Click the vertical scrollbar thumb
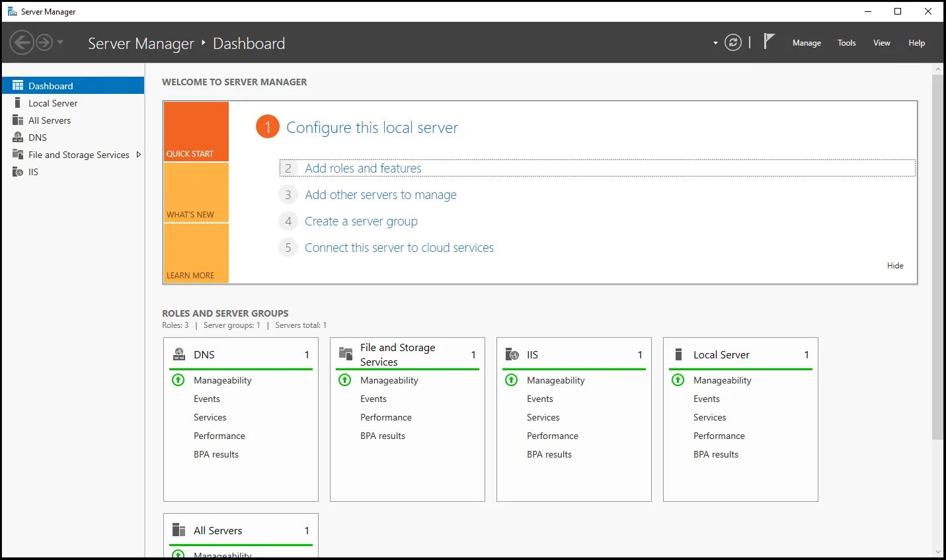Image resolution: width=946 pixels, height=560 pixels. tap(937, 257)
